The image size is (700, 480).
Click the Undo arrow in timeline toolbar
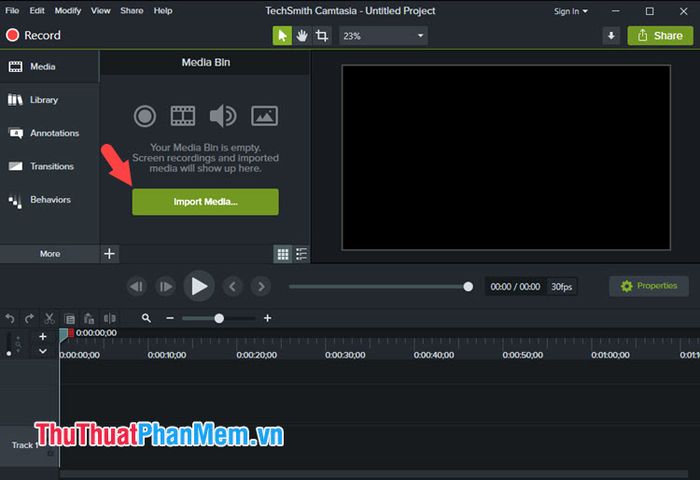point(10,318)
